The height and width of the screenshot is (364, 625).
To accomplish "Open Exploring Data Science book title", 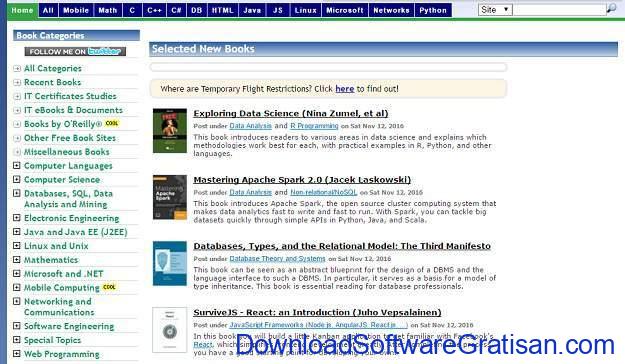I will click(x=291, y=113).
